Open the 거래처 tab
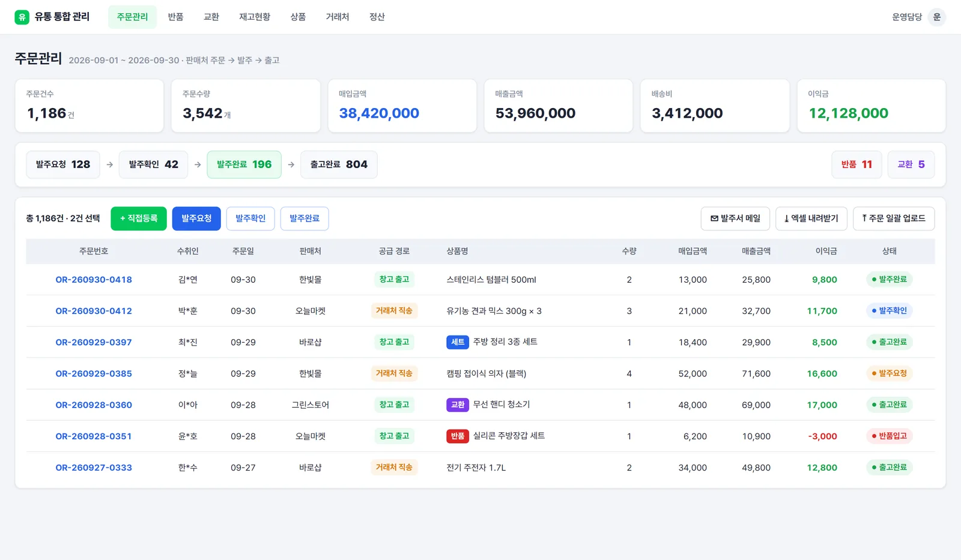 tap(338, 17)
